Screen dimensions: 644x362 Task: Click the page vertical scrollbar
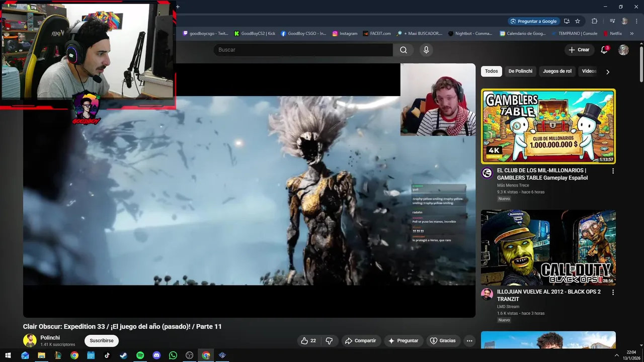(x=641, y=64)
